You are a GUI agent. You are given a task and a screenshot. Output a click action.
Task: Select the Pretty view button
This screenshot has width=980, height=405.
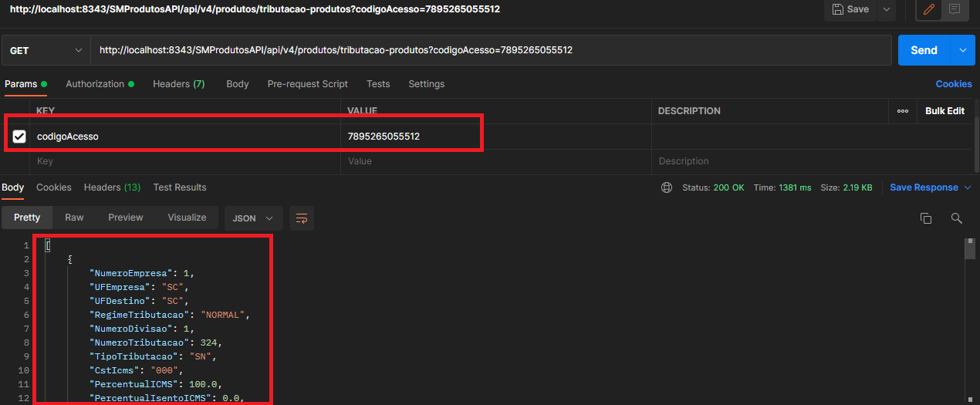pyautogui.click(x=27, y=218)
